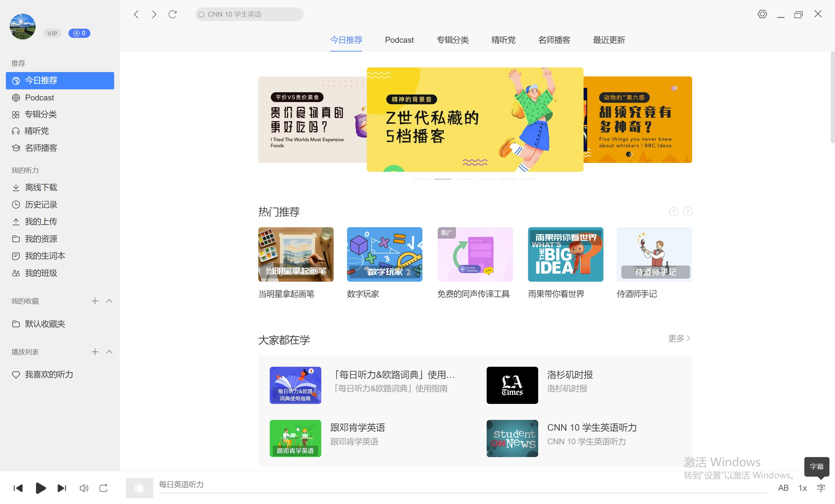Image resolution: width=835 pixels, height=504 pixels.
Task: Open the 我的班级 class page
Action: coord(41,273)
